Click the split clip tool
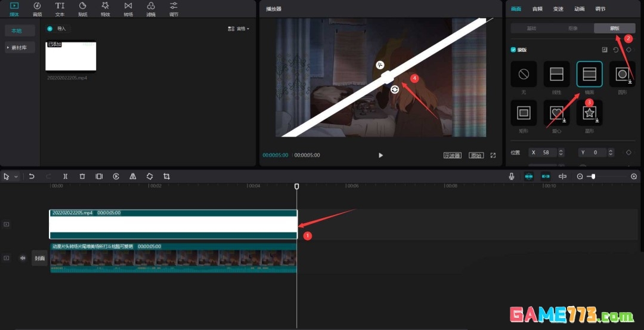The image size is (644, 330). click(x=66, y=176)
